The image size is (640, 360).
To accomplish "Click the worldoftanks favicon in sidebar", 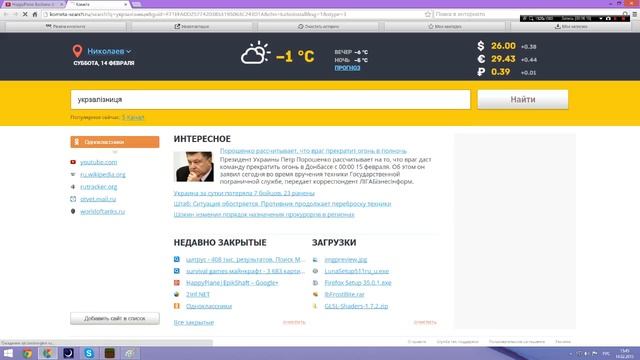I will [x=73, y=211].
